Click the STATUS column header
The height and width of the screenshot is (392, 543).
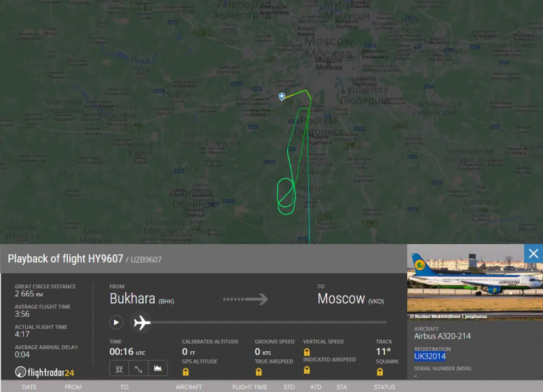[384, 387]
